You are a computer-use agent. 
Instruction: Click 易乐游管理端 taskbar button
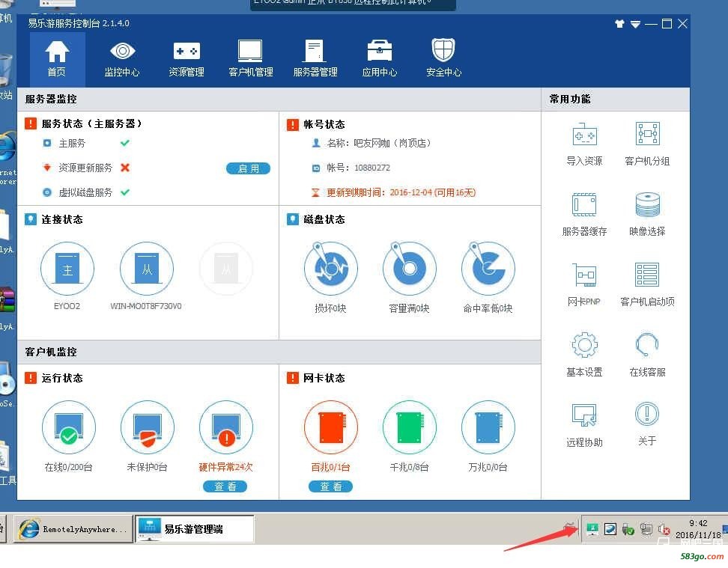195,529
